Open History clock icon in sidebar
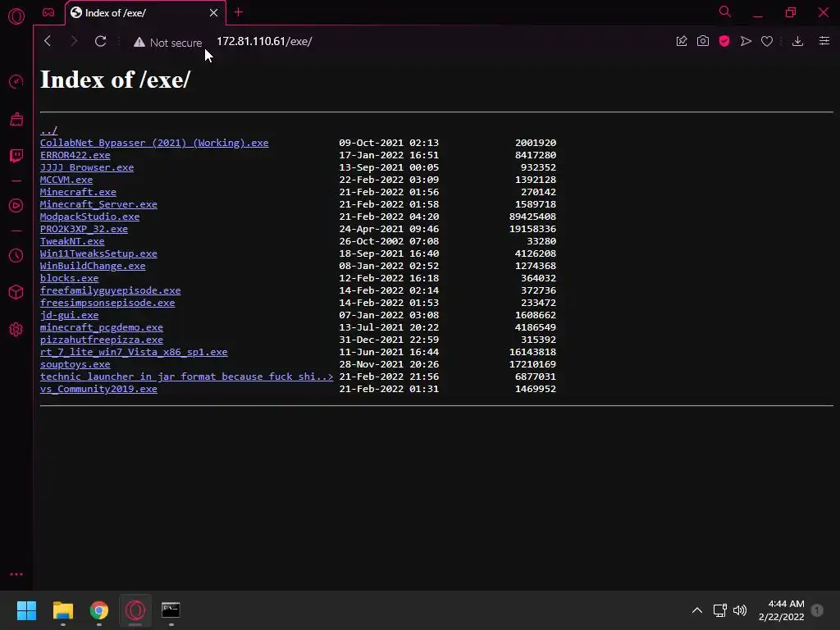840x630 pixels. pos(16,256)
